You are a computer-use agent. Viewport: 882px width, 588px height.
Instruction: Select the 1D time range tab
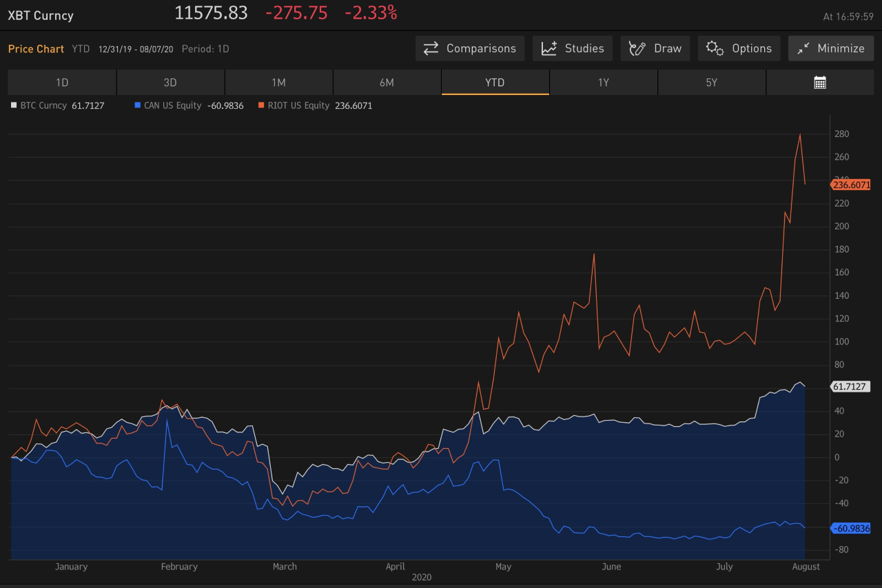[62, 83]
